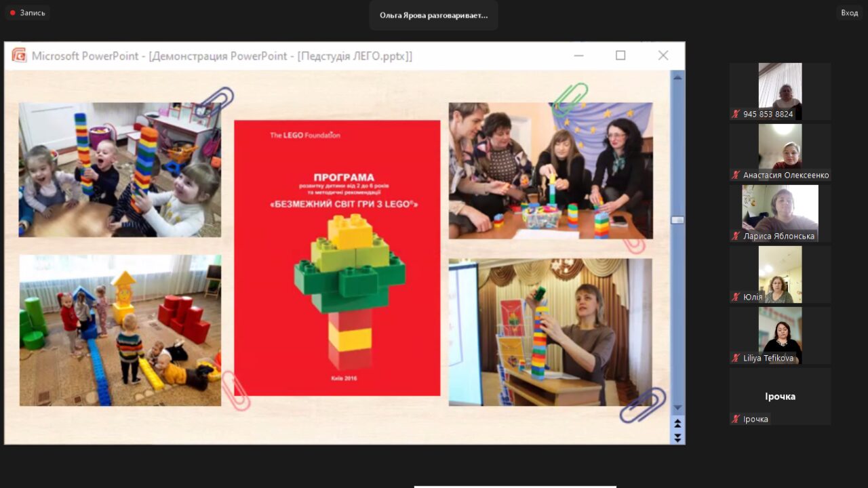Screen dimensions: 868x488
Task: Click muted microphone icon for Анастасия Олексеенко
Action: pos(736,175)
